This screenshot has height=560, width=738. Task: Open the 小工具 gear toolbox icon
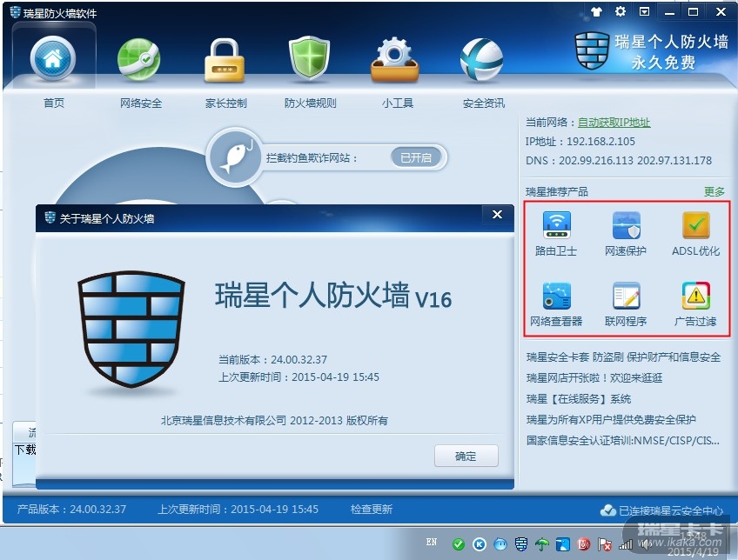(x=395, y=60)
